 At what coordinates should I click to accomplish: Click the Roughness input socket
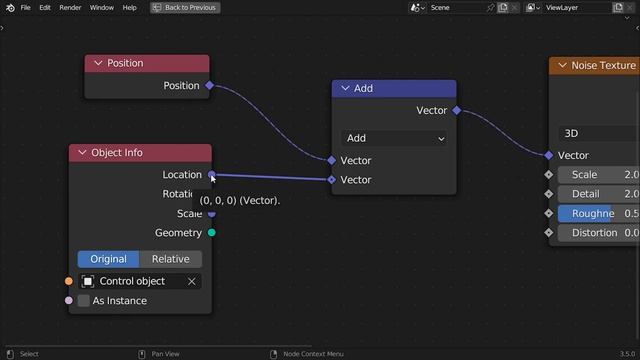pos(549,213)
